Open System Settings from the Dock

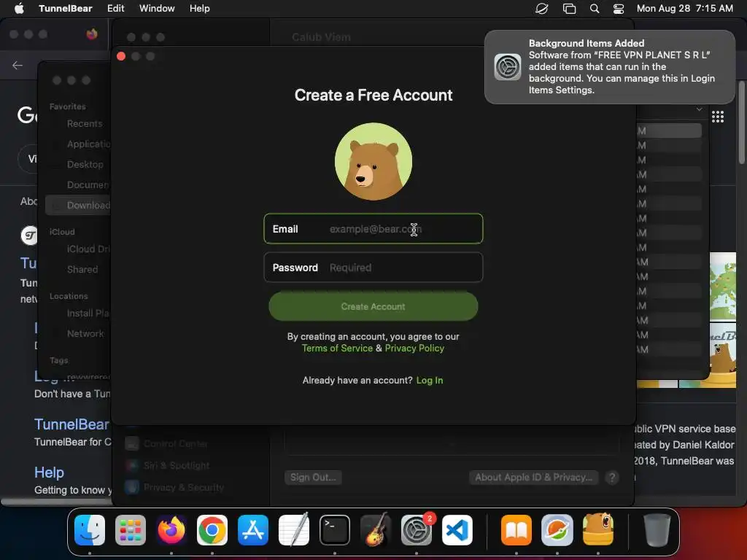pos(417,530)
